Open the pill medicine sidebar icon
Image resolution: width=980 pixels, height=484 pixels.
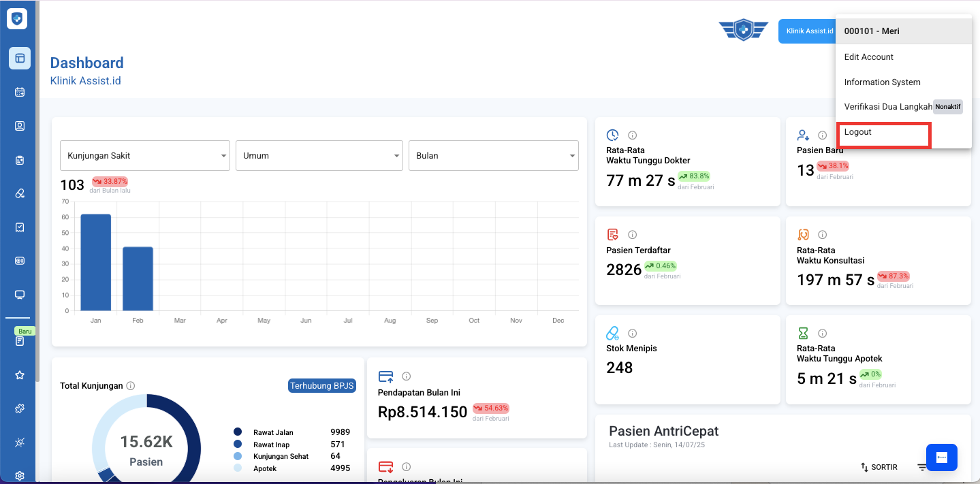pos(20,193)
